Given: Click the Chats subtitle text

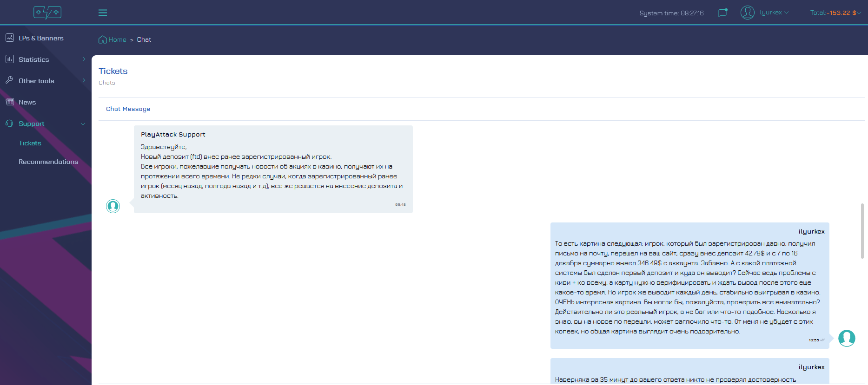Looking at the screenshot, I should click(x=107, y=83).
